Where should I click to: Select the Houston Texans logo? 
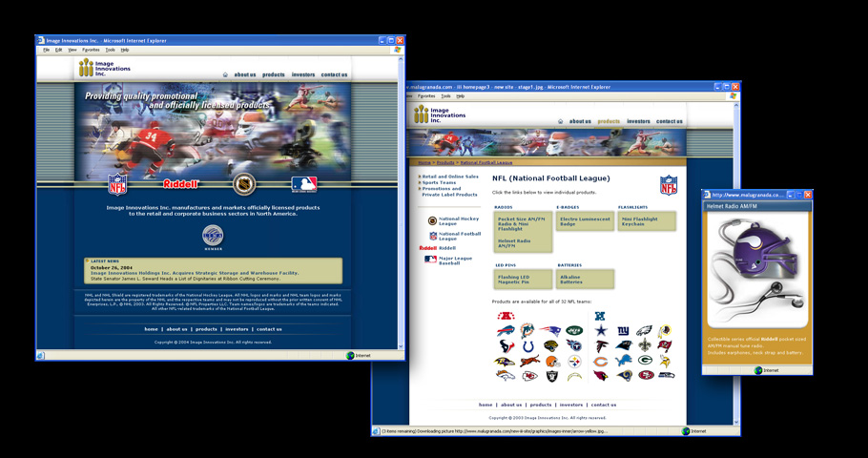tap(506, 346)
